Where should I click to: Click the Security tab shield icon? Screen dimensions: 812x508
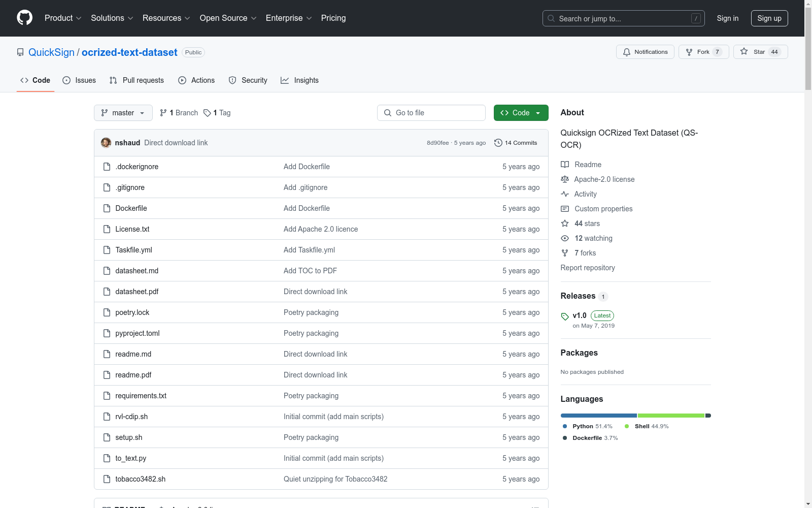[x=232, y=80]
